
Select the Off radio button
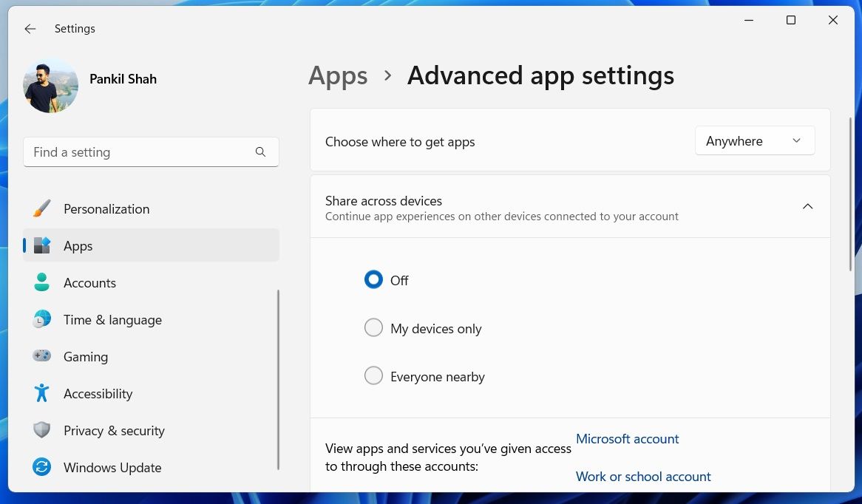(x=373, y=280)
